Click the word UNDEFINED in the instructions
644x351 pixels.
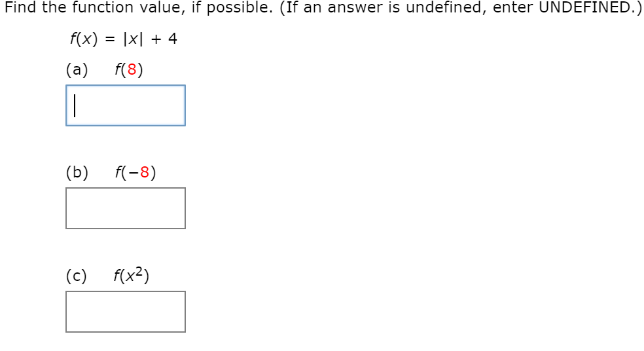coord(585,7)
